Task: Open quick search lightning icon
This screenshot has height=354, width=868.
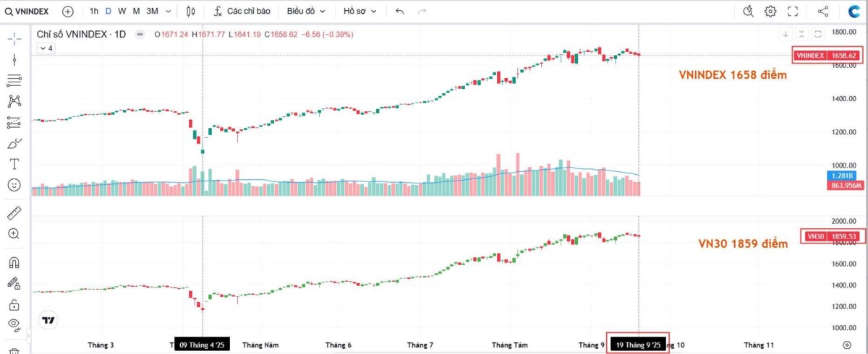Action: (x=749, y=12)
